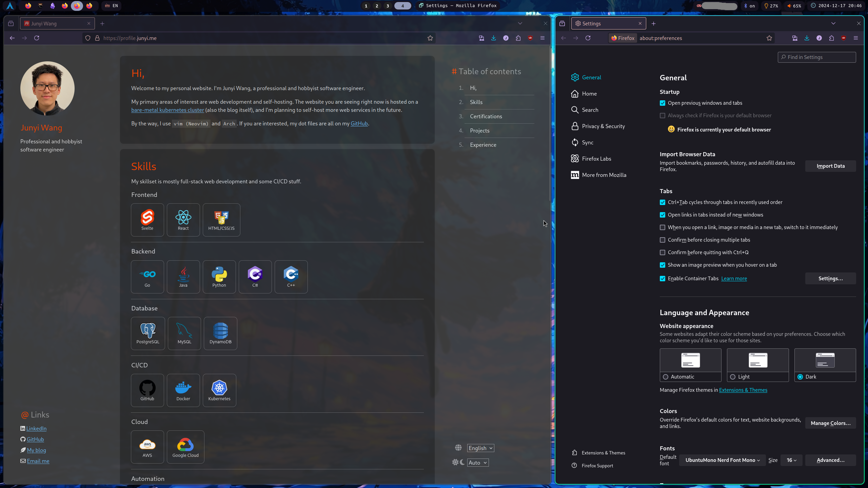The image size is (868, 488).
Task: Click the Google Cloud icon
Action: [x=185, y=447]
